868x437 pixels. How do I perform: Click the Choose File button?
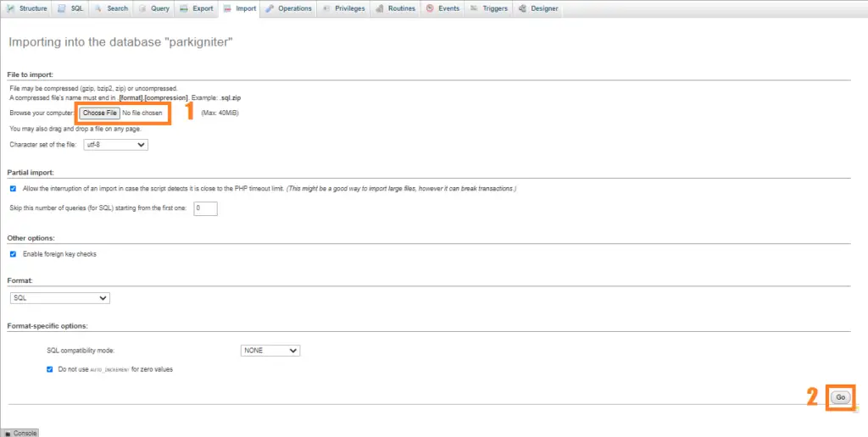[99, 113]
